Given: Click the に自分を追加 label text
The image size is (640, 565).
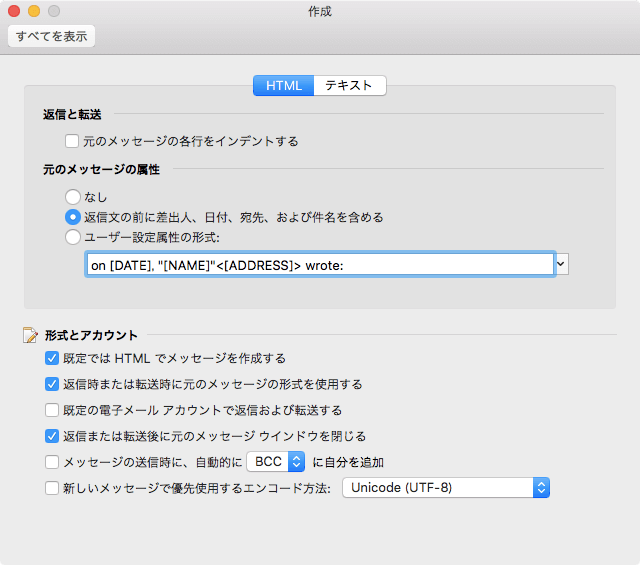Looking at the screenshot, I should (x=348, y=462).
